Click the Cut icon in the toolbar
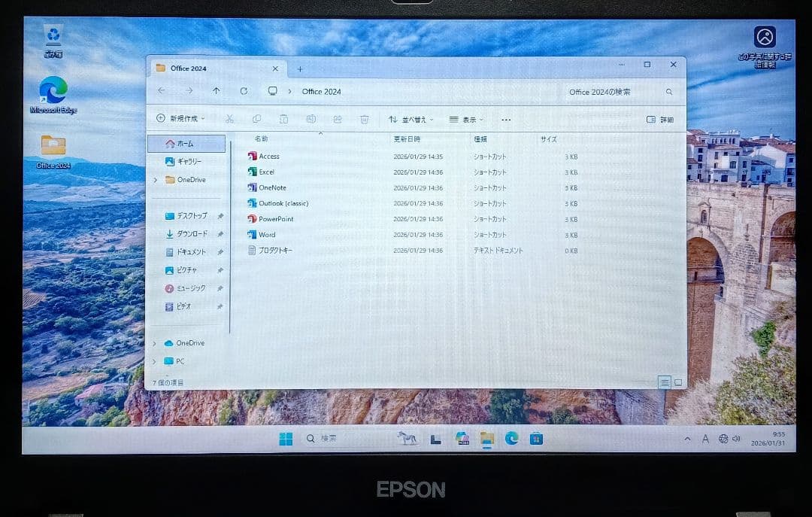812x517 pixels. click(229, 118)
